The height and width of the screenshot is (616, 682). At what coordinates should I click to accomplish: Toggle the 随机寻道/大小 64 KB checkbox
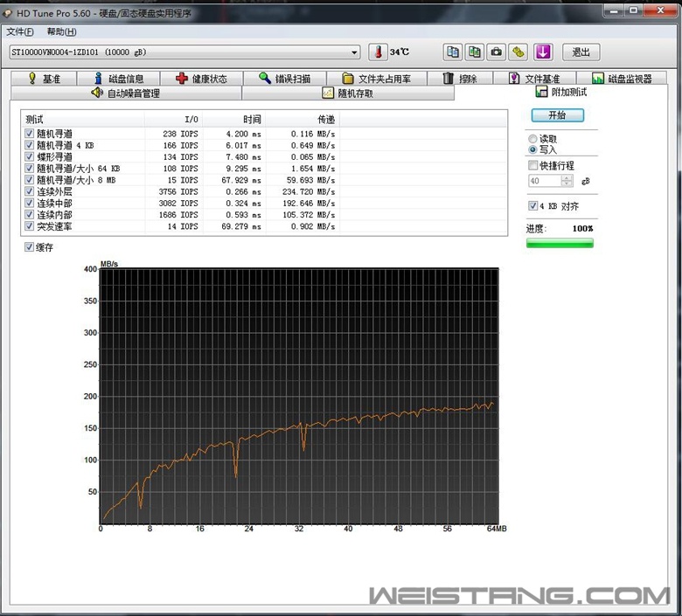(29, 169)
